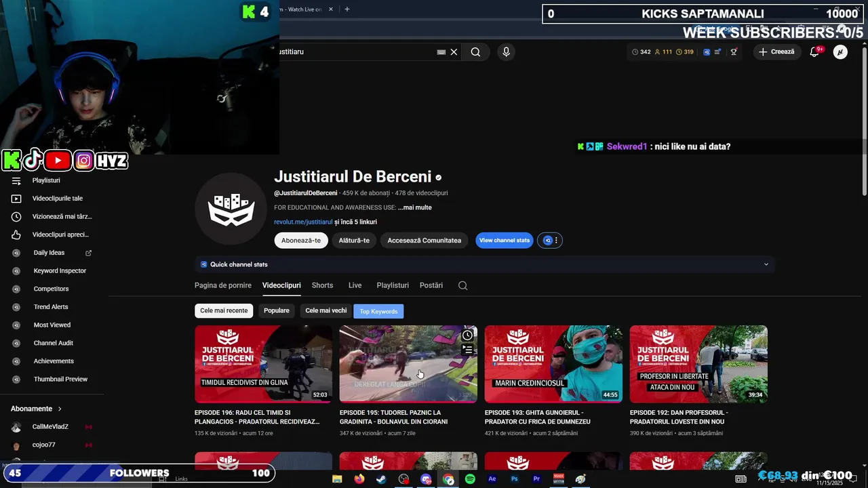The width and height of the screenshot is (868, 488).
Task: Select Cele mai vechi filter chip
Action: (x=326, y=310)
